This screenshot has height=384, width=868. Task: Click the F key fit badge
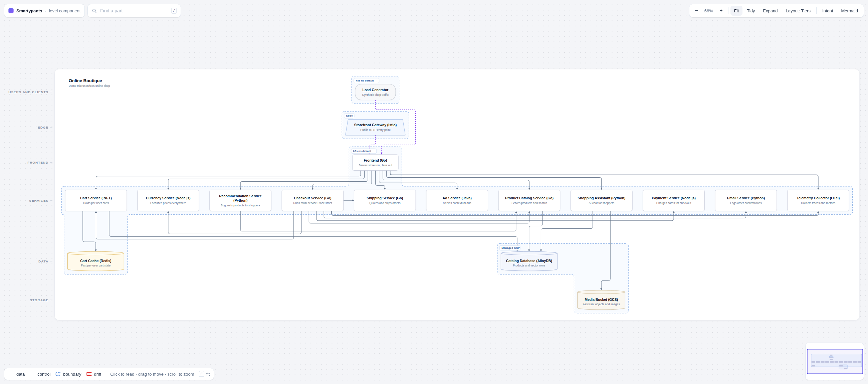(202, 374)
